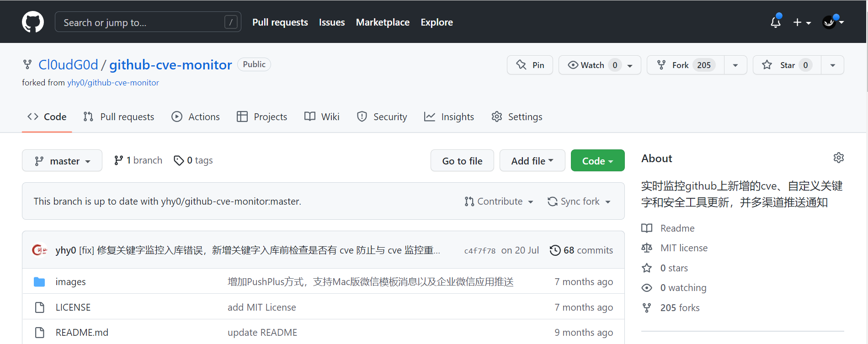The height and width of the screenshot is (344, 868).
Task: Open the Cl0udG0d owner link
Action: pos(68,65)
